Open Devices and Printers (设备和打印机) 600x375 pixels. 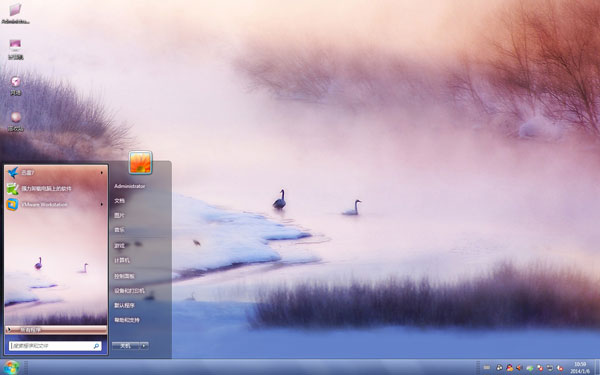(129, 291)
